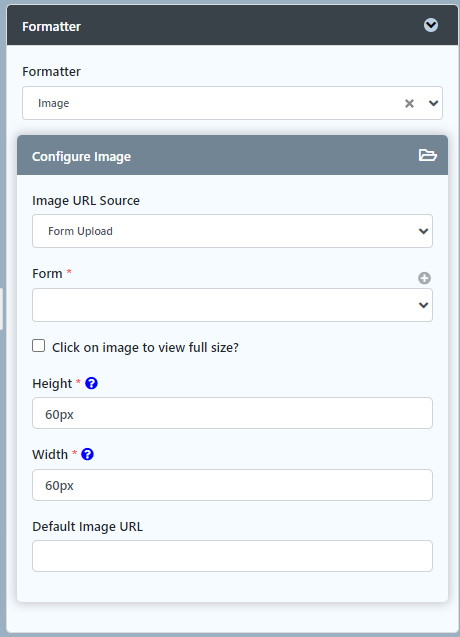
Task: Focus the Height input field
Action: [232, 413]
